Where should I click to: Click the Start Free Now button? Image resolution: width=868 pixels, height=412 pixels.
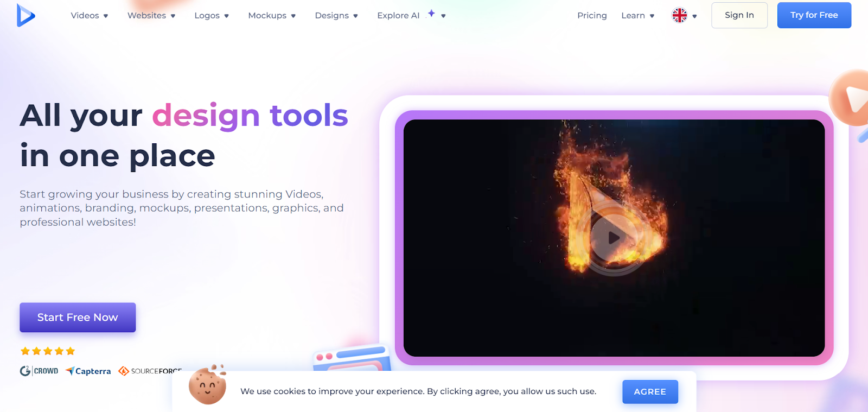coord(78,318)
